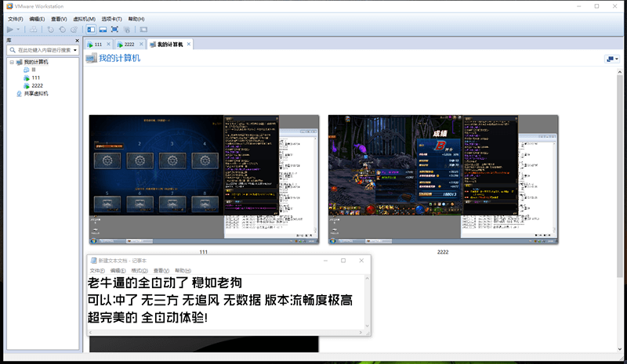
Task: Click the 111 label under the thumbnail
Action: coord(204,252)
